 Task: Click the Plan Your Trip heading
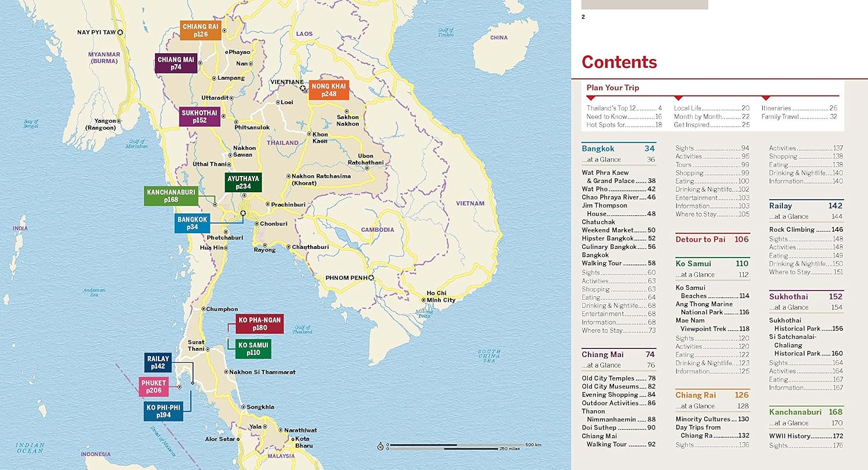(613, 88)
